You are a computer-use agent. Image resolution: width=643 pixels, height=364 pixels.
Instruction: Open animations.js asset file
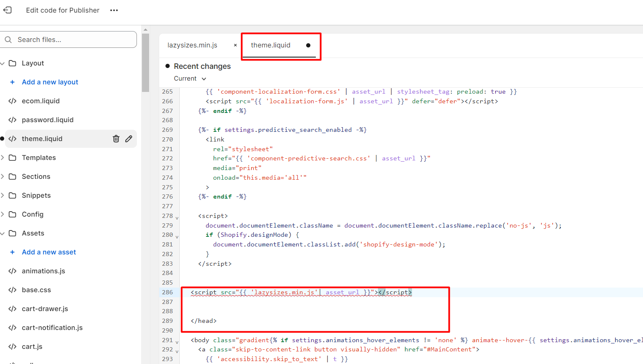[43, 271]
